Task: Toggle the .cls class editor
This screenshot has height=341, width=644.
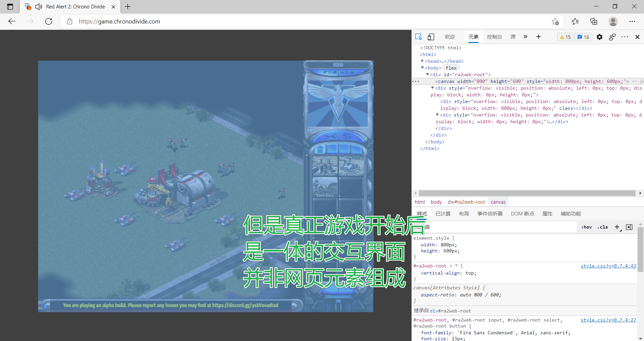Action: tap(603, 227)
